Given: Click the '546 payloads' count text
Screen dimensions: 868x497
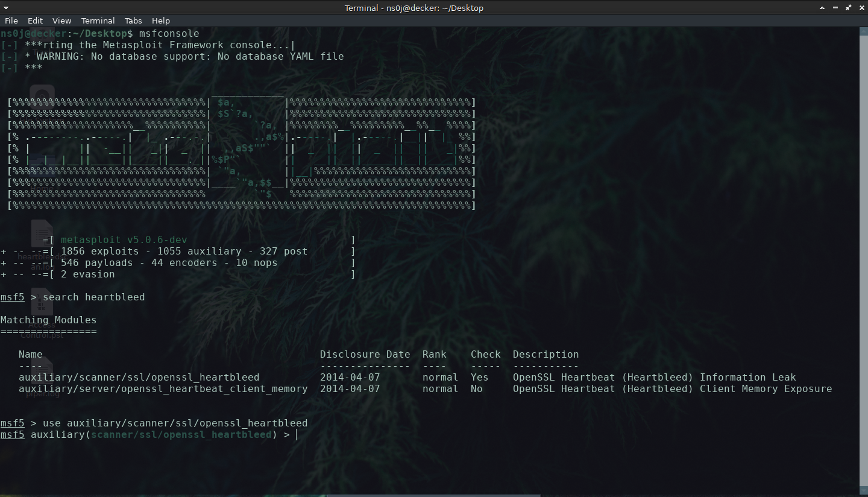Looking at the screenshot, I should point(96,262).
